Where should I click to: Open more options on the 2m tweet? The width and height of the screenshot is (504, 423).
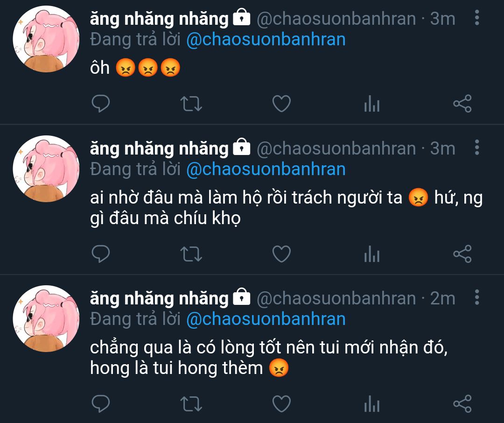(477, 297)
